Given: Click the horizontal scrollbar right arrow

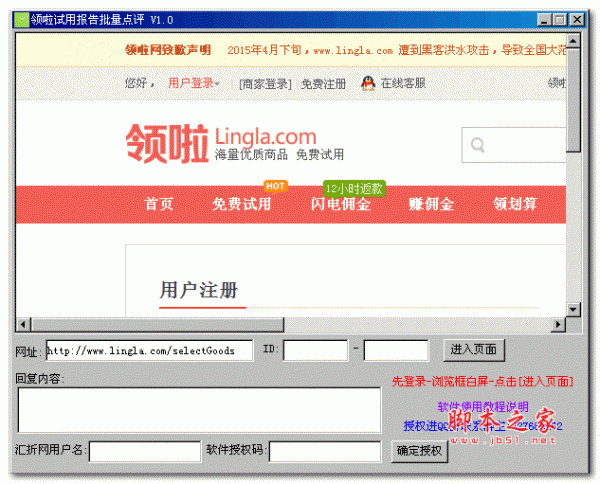Looking at the screenshot, I should 558,324.
